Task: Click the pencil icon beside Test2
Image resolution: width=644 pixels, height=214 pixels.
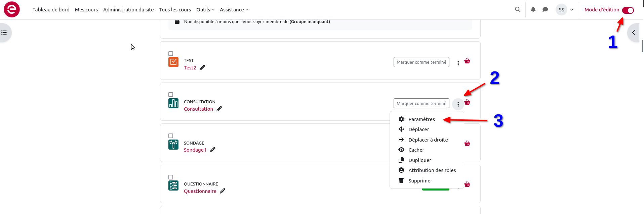Action: [202, 67]
